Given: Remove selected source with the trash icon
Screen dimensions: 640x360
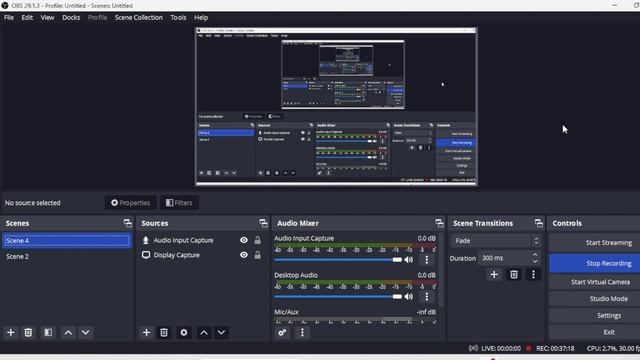Looking at the screenshot, I should (x=164, y=333).
